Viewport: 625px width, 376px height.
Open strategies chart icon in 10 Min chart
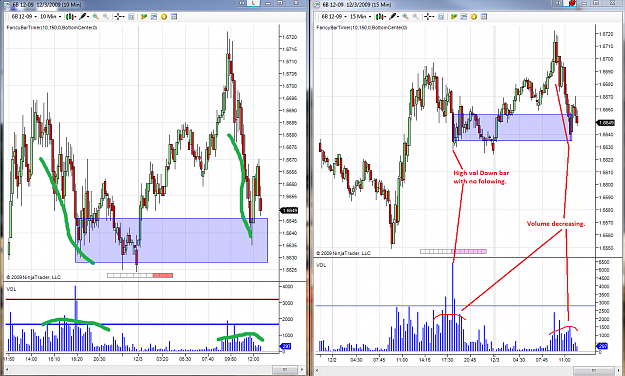[x=153, y=17]
